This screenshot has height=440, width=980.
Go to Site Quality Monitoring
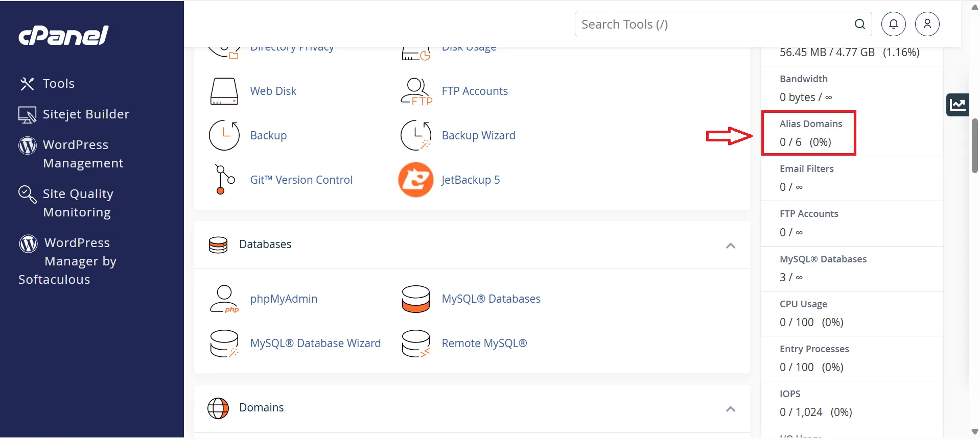click(78, 203)
